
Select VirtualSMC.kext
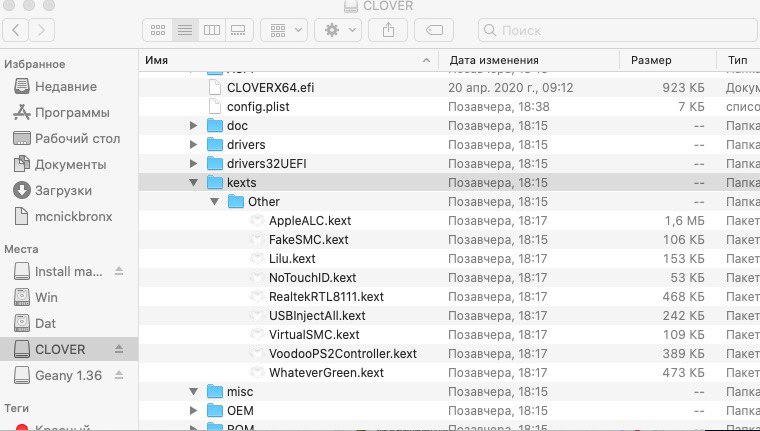click(314, 335)
